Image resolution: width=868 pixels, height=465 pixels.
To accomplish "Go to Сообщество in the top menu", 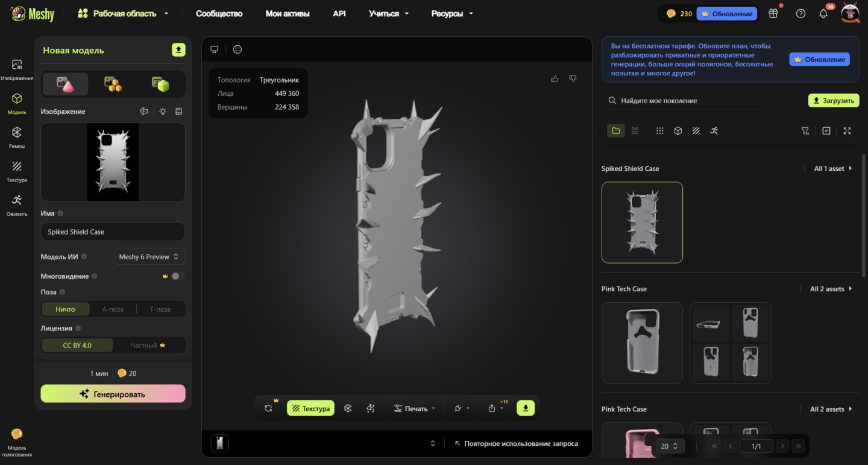I will click(x=219, y=13).
